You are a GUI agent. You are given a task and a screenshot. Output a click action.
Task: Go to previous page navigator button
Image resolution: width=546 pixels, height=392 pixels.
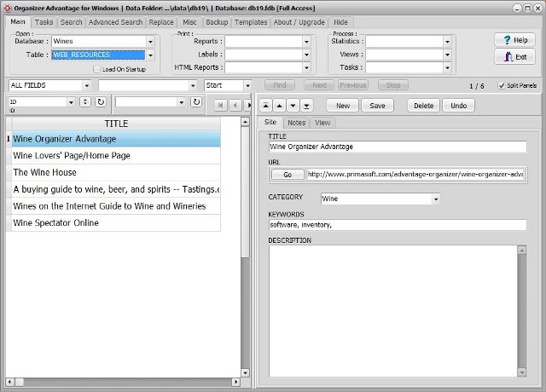(235, 105)
